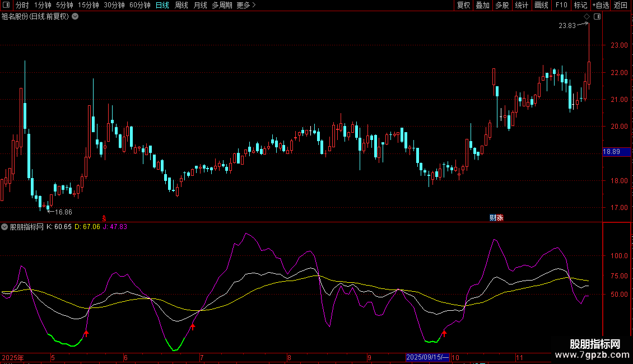Click the red $ marker icon
The image size is (633, 364).
pyautogui.click(x=104, y=217)
